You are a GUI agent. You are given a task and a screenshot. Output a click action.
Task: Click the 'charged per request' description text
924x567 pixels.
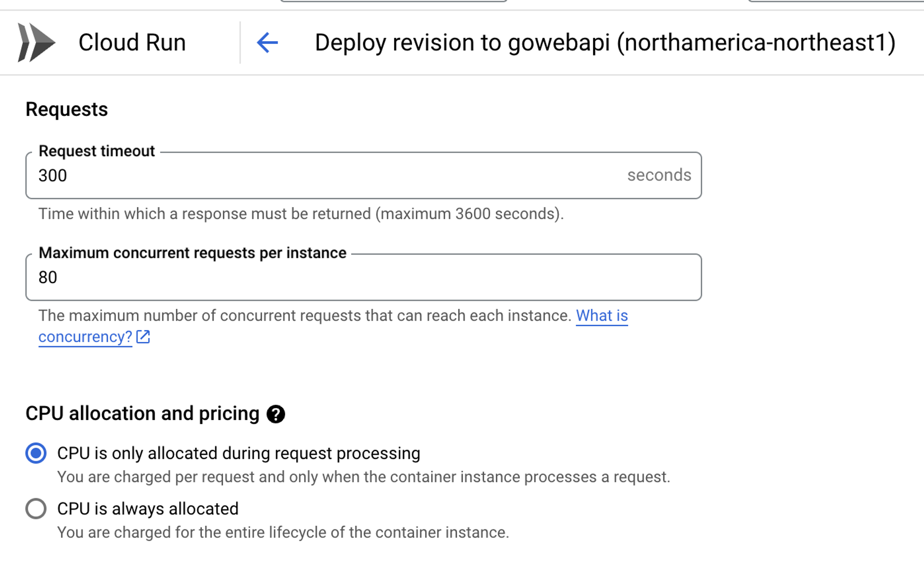coord(363,477)
